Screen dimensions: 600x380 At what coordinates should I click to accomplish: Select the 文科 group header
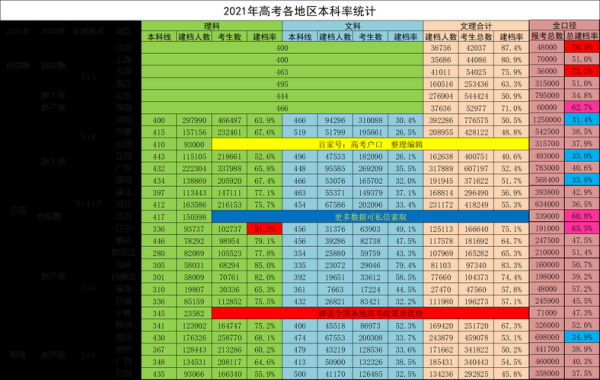click(x=352, y=26)
